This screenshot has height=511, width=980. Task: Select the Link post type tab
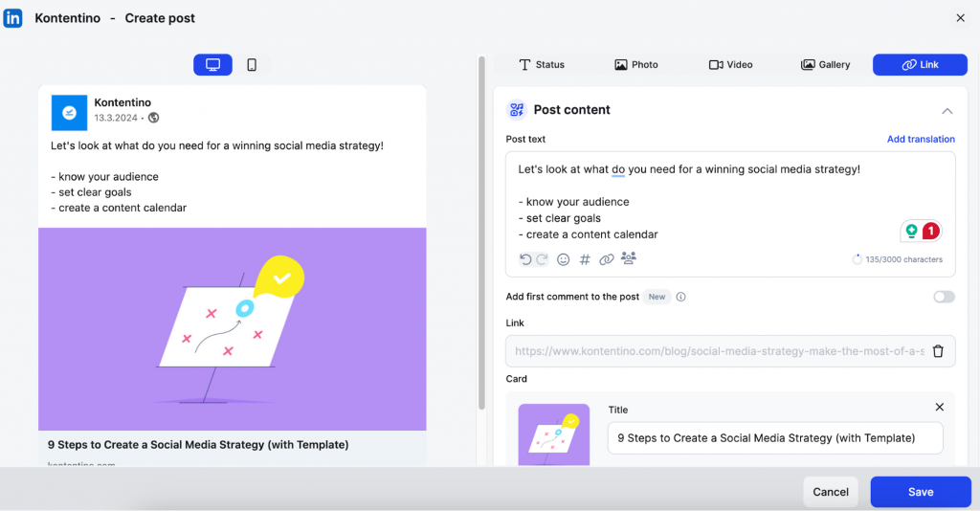pyautogui.click(x=920, y=65)
